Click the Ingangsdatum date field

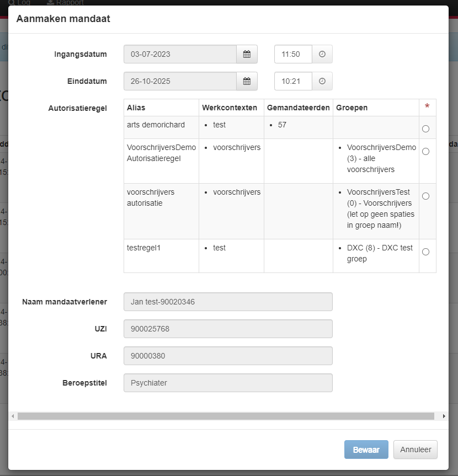180,54
